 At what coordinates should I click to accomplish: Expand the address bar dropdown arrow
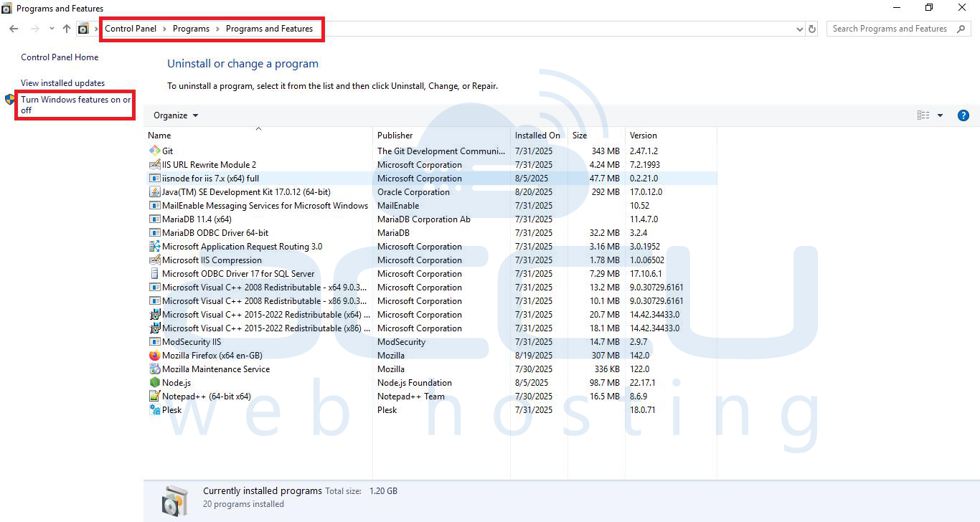point(798,29)
